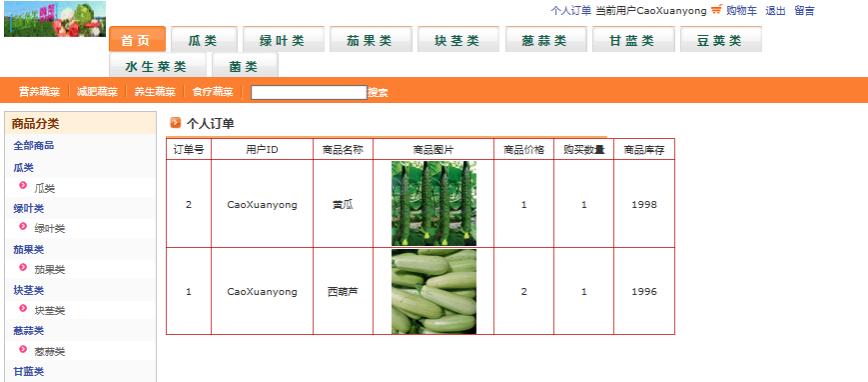
Task: Open the 茄果类 subcategory link in sidebar
Action: (50, 269)
